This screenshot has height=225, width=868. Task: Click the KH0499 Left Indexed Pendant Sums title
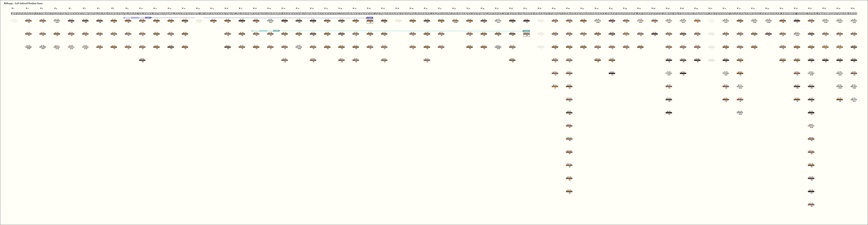pyautogui.click(x=23, y=3)
